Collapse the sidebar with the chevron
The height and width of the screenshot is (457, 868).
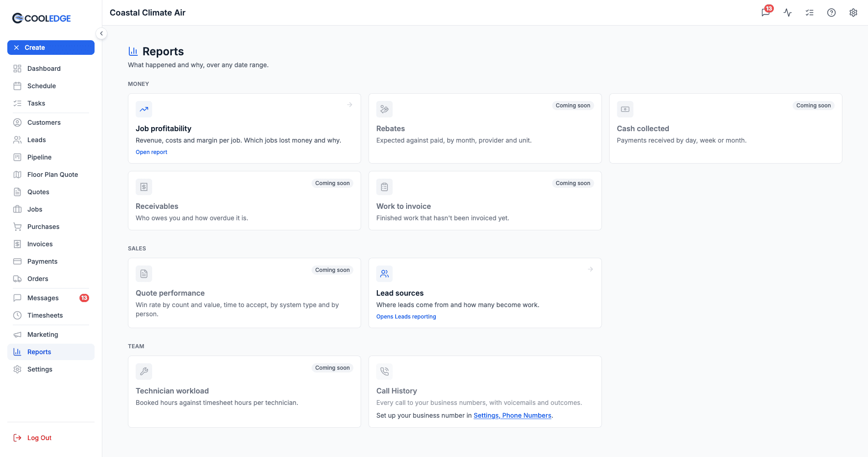coord(101,33)
